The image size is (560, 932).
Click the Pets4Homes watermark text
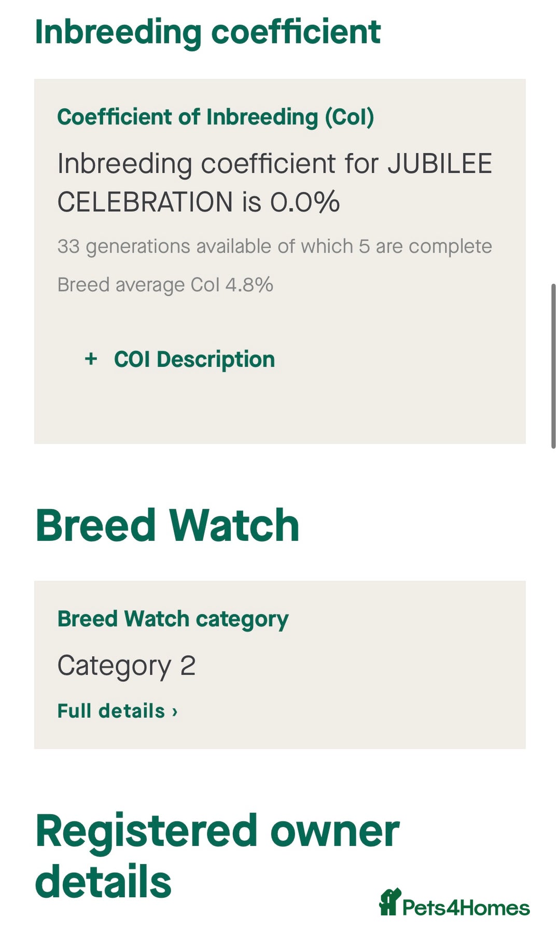(466, 908)
